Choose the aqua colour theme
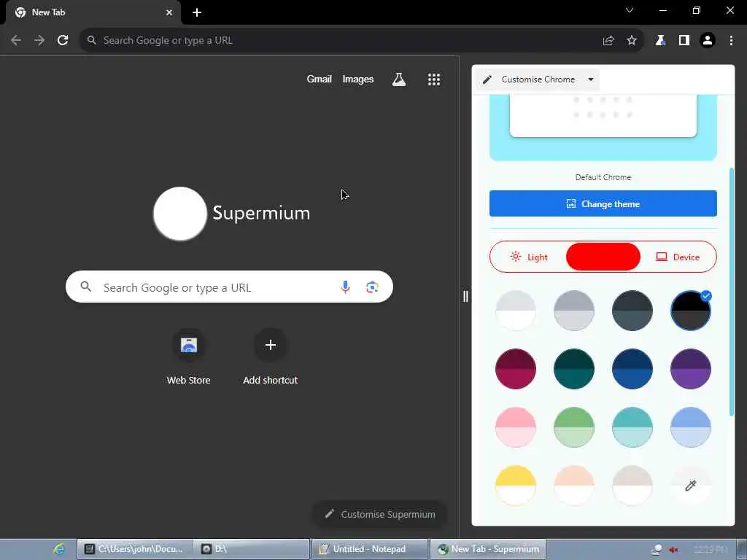The height and width of the screenshot is (560, 747). pyautogui.click(x=632, y=427)
